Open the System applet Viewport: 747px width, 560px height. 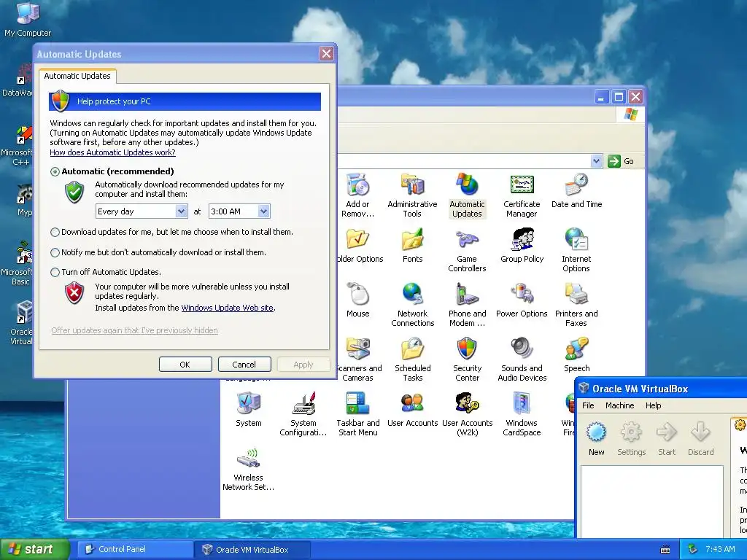point(248,410)
